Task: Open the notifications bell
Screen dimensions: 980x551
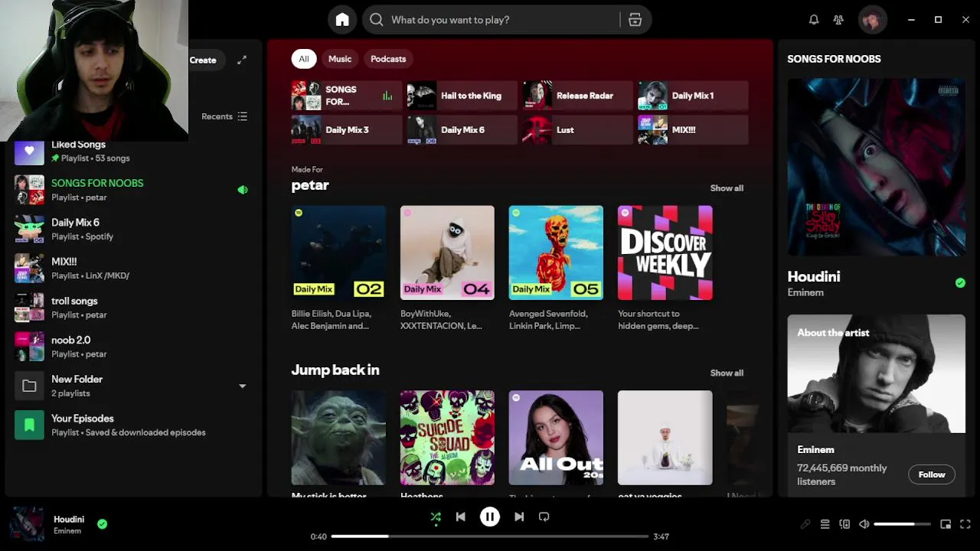Action: (x=814, y=20)
